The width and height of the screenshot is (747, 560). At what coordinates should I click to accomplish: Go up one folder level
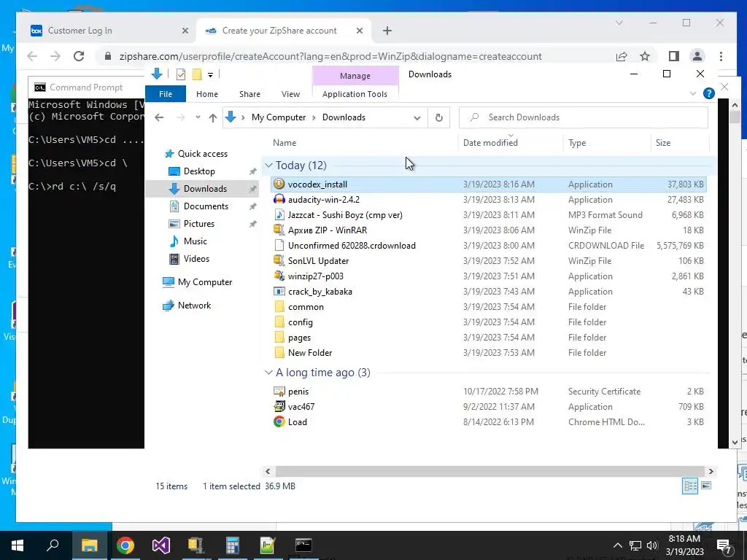[x=212, y=117]
